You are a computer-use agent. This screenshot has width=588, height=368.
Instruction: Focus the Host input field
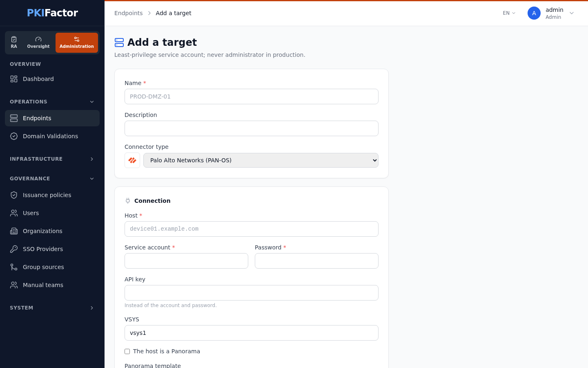[x=252, y=229]
